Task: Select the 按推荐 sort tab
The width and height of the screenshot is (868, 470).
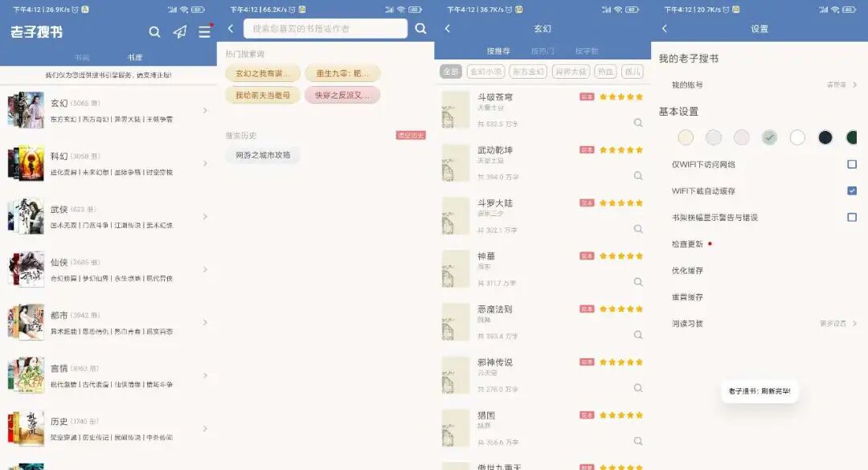Action: pos(498,51)
